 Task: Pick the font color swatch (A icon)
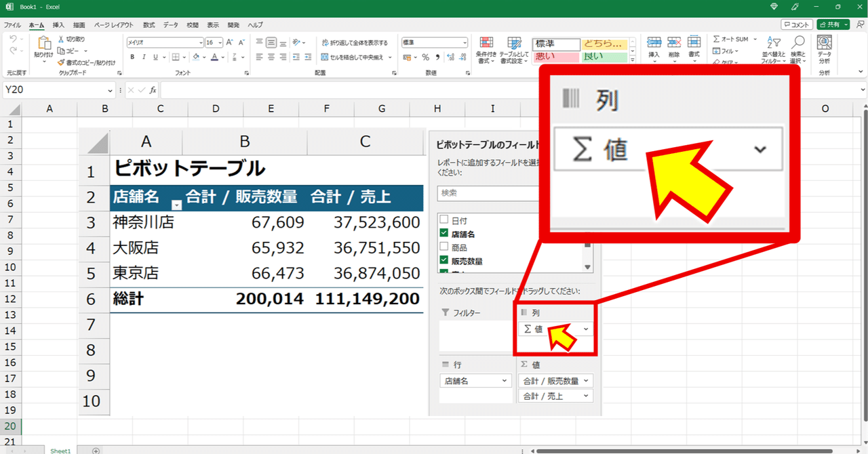point(214,57)
